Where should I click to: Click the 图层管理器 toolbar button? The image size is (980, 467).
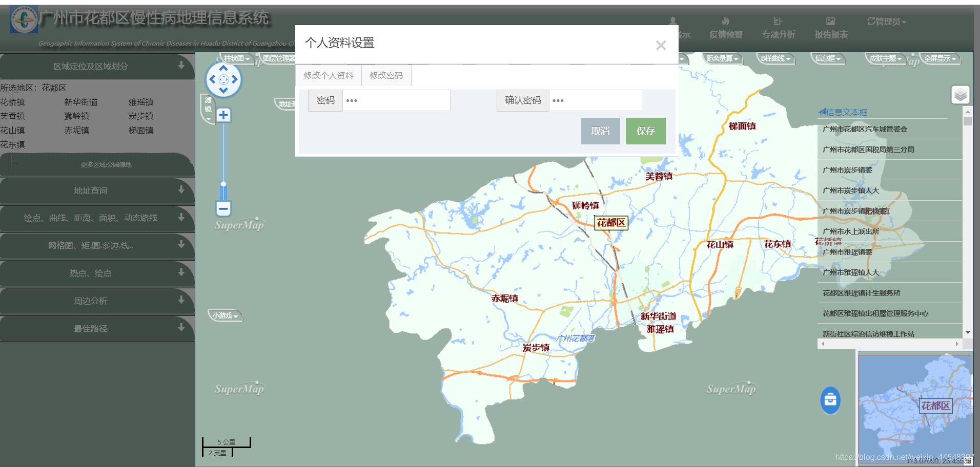click(x=278, y=59)
